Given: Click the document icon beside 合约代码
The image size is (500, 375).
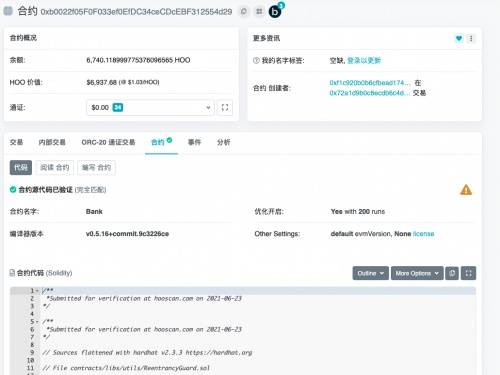Looking at the screenshot, I should click(12, 273).
